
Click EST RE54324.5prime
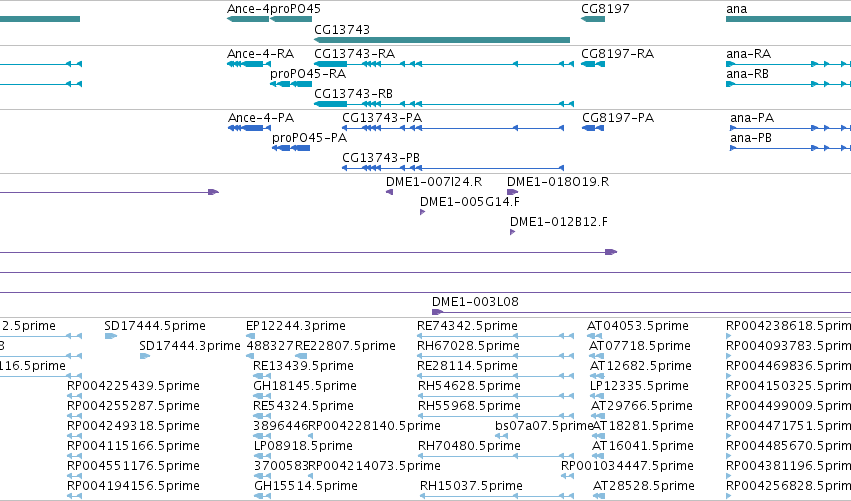tap(262, 417)
